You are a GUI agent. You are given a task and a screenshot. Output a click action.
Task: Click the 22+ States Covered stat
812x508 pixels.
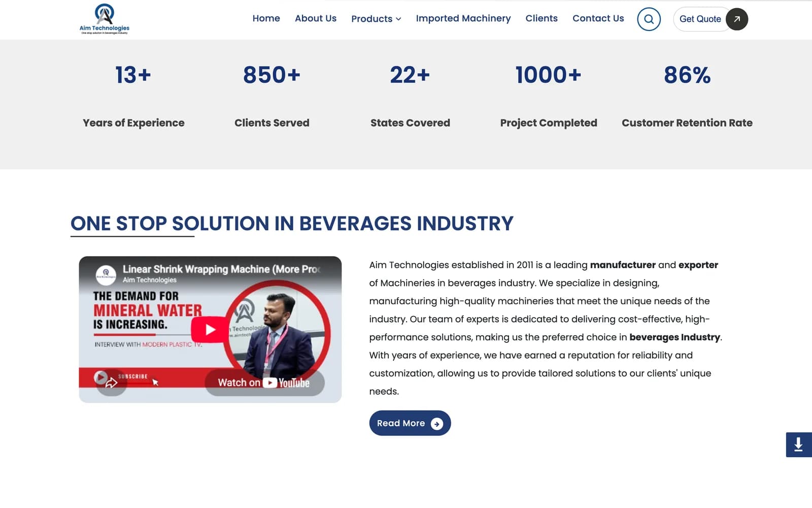tap(410, 96)
